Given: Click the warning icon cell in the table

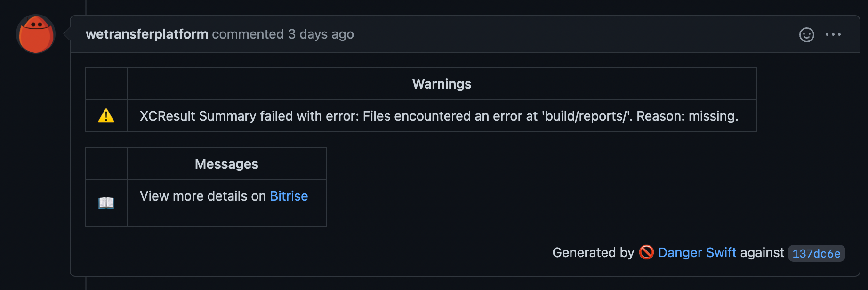Looking at the screenshot, I should pyautogui.click(x=106, y=115).
